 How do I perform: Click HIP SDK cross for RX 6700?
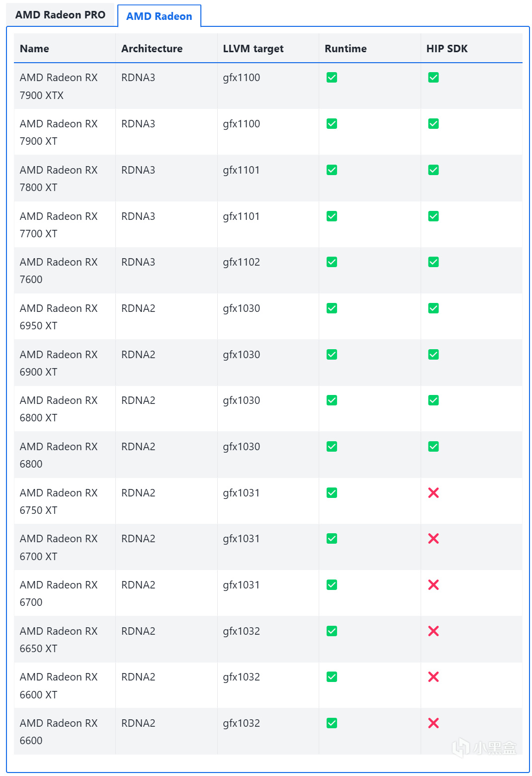tap(434, 585)
